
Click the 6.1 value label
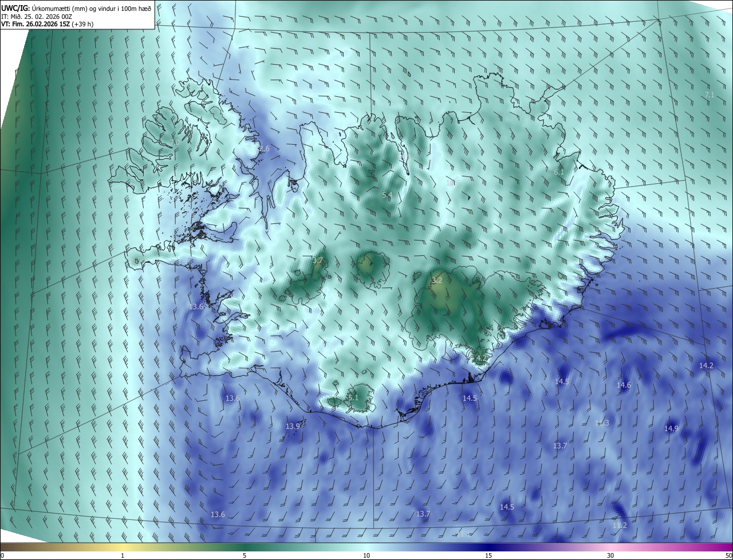559,172
